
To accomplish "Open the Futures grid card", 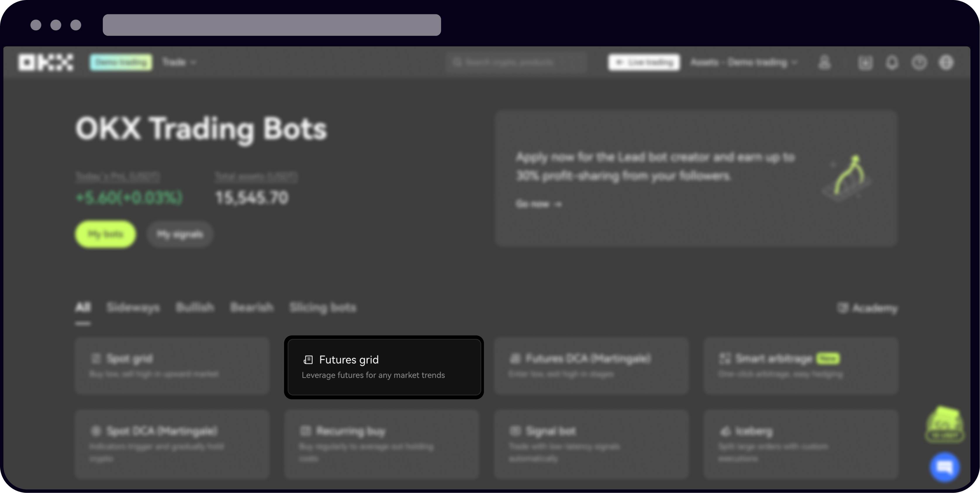I will [x=383, y=367].
